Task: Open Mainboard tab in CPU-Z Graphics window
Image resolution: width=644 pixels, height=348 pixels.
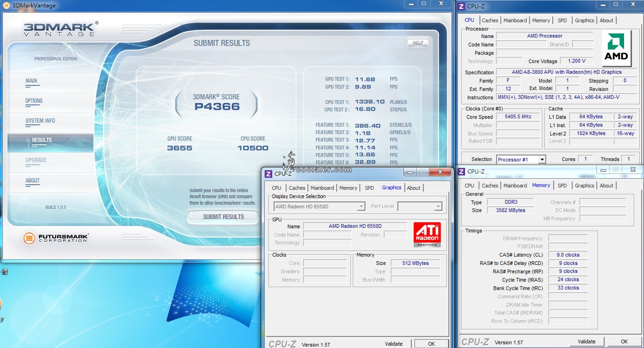Action: [x=322, y=188]
